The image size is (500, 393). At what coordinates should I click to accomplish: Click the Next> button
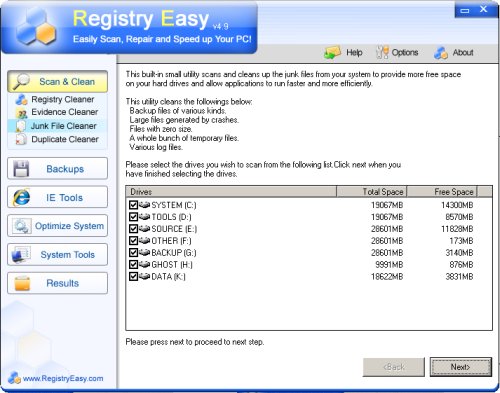pos(461,367)
